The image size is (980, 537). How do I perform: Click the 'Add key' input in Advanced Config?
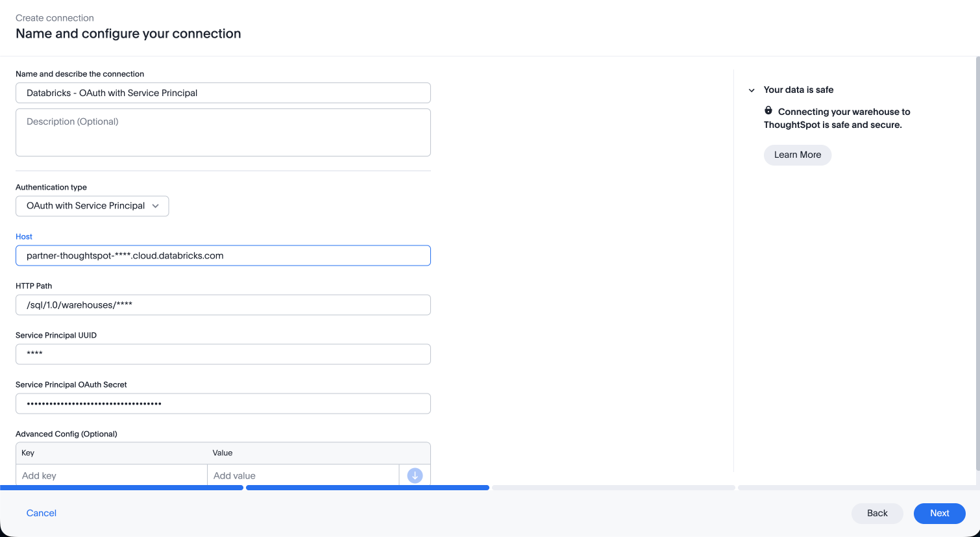[112, 475]
